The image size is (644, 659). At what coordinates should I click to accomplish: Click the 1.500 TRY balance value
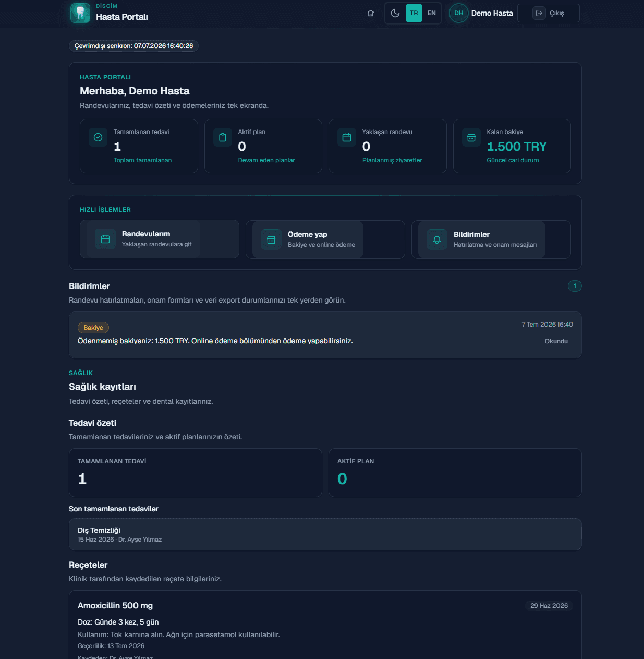point(517,147)
